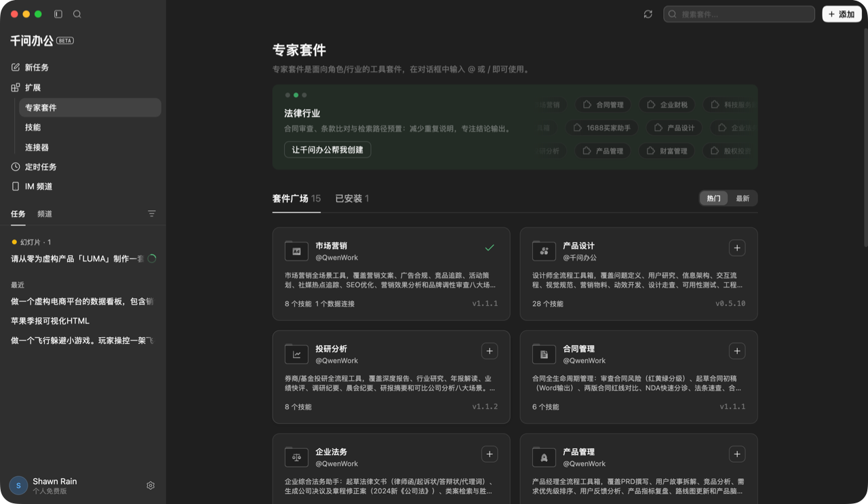Select the 企业财税 chip in banner
868x504 pixels.
[x=667, y=105]
